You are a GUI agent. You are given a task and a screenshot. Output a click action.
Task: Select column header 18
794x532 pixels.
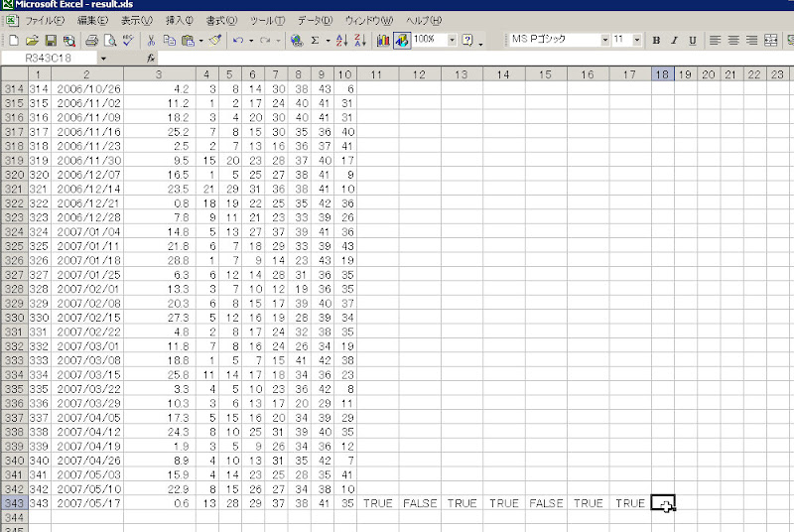pyautogui.click(x=662, y=74)
